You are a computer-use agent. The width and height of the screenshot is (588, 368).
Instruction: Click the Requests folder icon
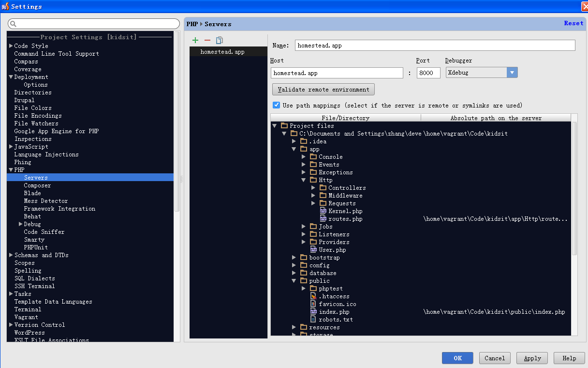(x=323, y=203)
